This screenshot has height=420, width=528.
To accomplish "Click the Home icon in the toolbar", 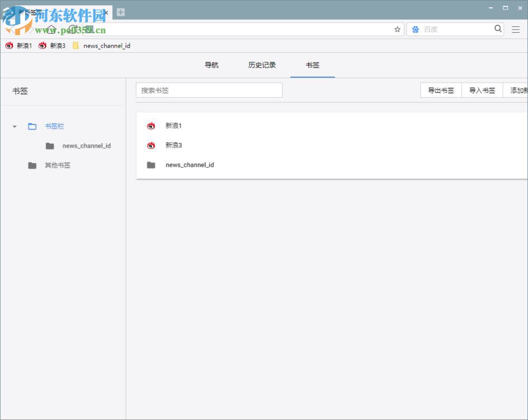I will tap(51, 29).
